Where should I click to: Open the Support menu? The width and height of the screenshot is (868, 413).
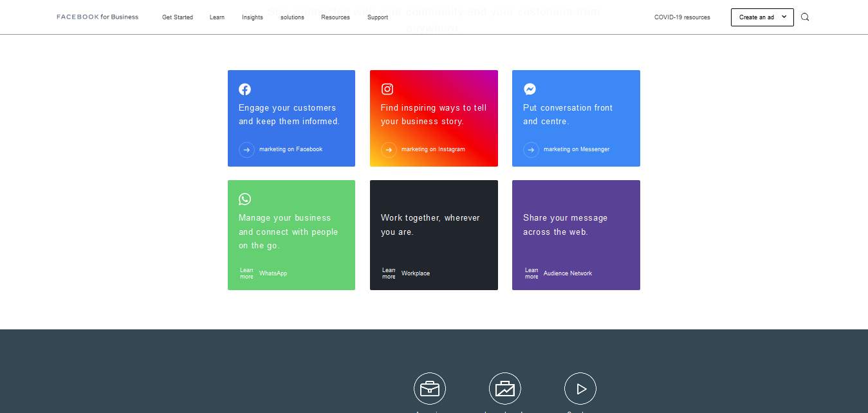378,17
